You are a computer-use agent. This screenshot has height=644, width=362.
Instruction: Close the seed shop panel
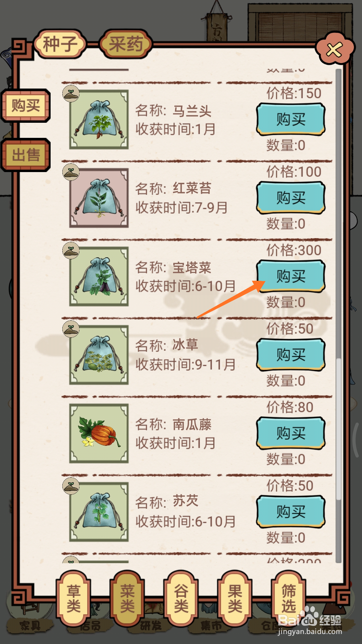pos(335,49)
